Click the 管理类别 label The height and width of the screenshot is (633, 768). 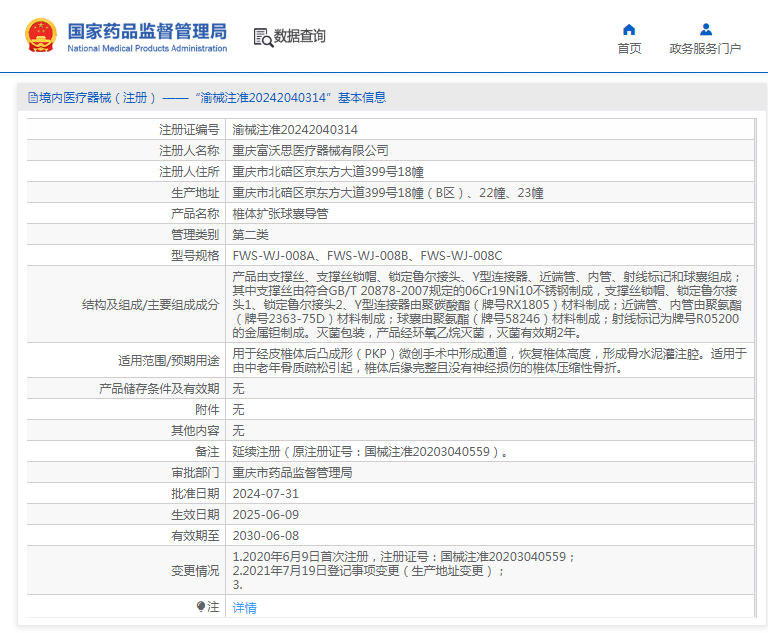[195, 235]
